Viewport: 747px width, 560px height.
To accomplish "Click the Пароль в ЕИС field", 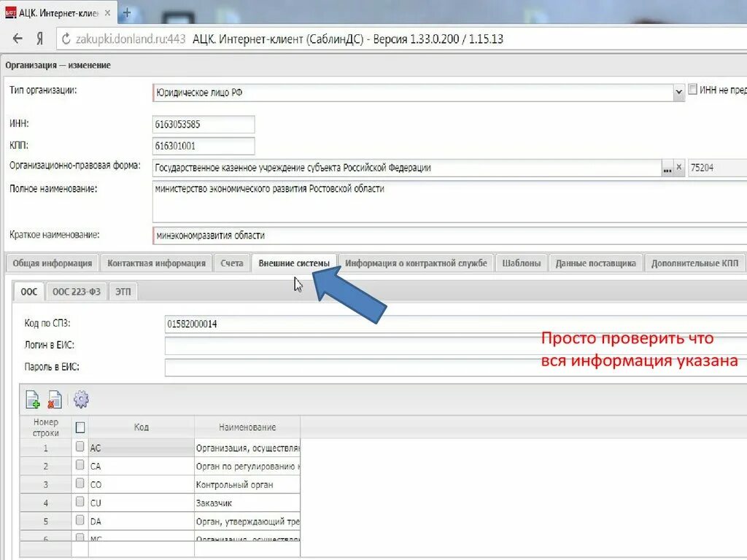I will (455, 367).
